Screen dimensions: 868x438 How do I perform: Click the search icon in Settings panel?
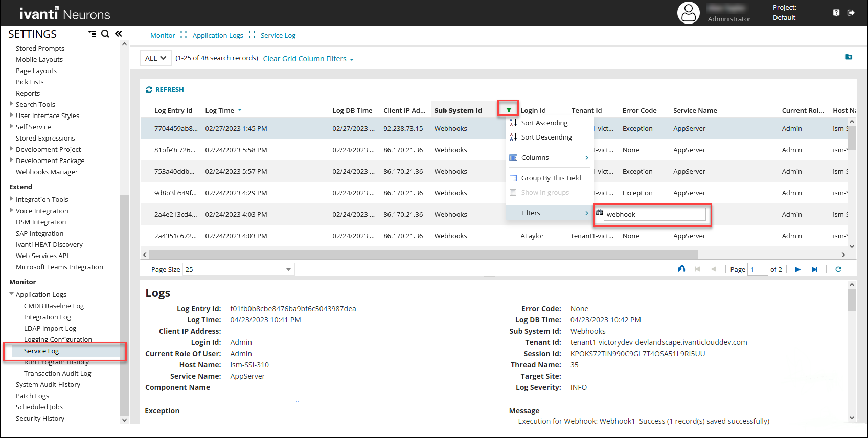[x=105, y=34]
